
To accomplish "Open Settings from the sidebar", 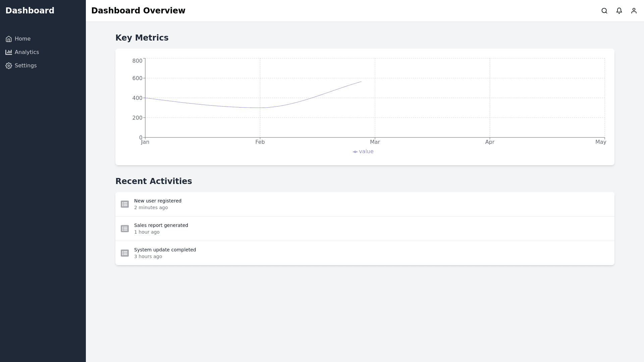I will tap(25, 66).
